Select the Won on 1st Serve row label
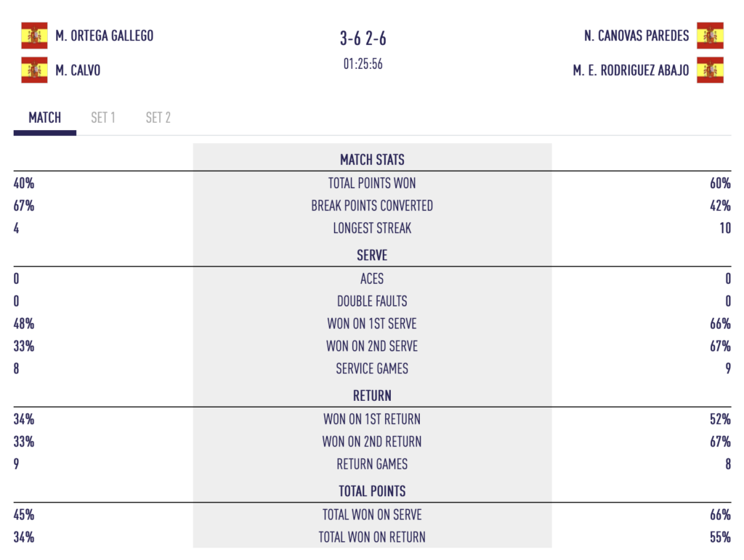744x560 pixels. pos(372,324)
